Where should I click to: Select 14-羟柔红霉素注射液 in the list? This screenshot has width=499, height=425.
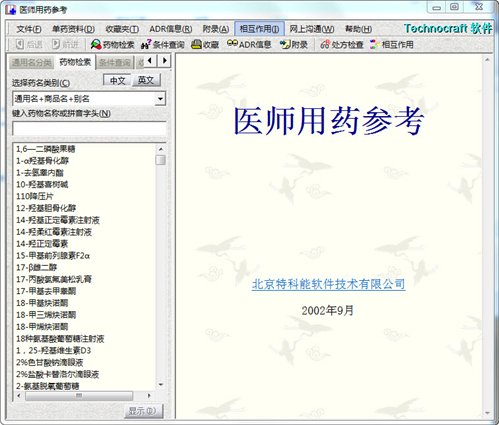click(x=54, y=232)
